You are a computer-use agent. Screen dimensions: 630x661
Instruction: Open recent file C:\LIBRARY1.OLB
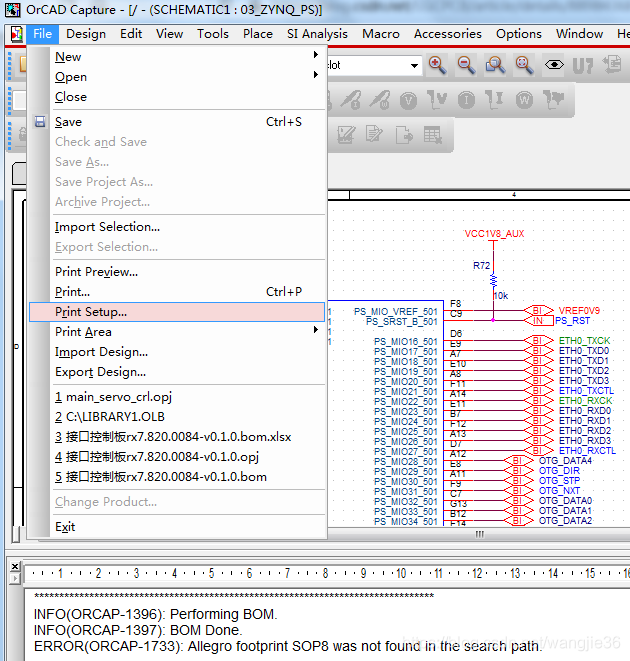(177, 417)
